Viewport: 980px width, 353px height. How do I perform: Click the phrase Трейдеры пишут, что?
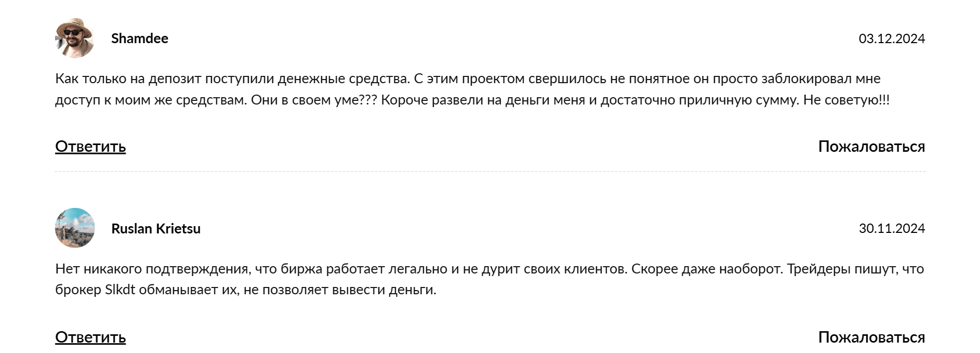855,269
